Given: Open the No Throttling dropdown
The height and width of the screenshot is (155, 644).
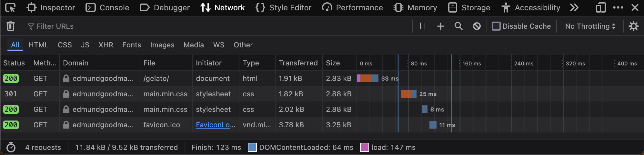Looking at the screenshot, I should 590,26.
